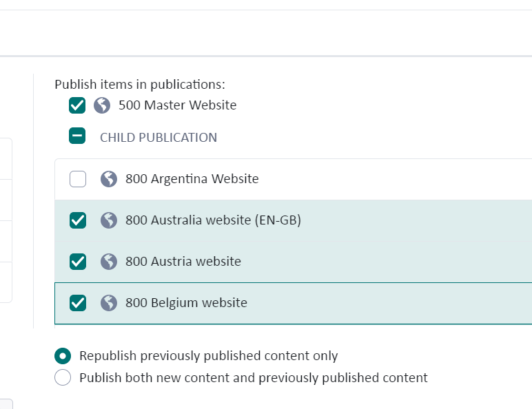Image resolution: width=532 pixels, height=409 pixels.
Task: Click globe icon beside 800 Belgium website
Action: point(109,303)
